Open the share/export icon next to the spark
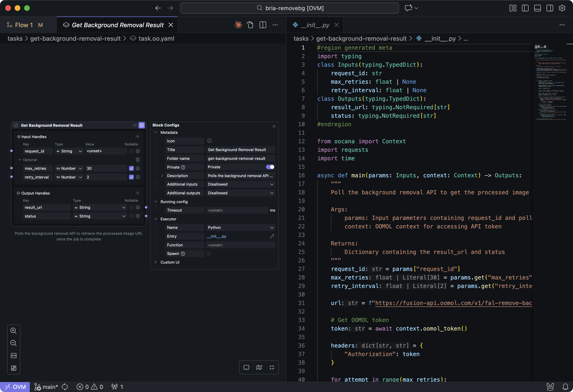 [250, 25]
